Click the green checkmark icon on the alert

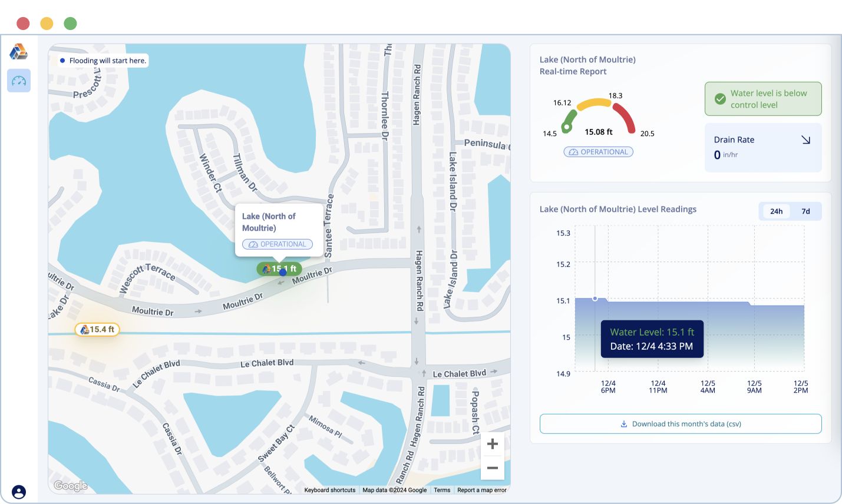pos(720,99)
